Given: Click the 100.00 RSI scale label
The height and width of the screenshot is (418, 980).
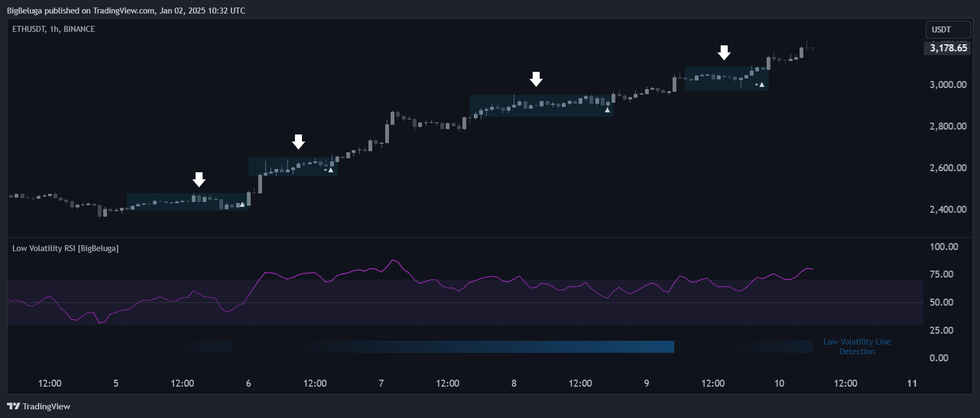Looking at the screenshot, I should (x=944, y=247).
